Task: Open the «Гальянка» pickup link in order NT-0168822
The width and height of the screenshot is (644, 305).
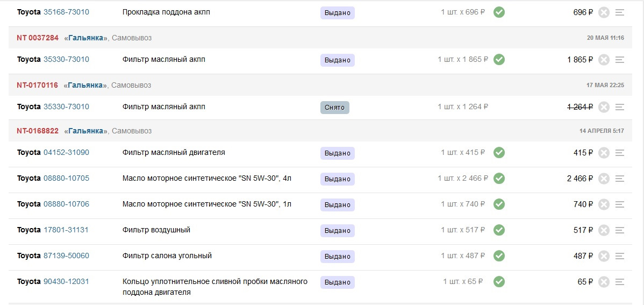Action: 86,131
